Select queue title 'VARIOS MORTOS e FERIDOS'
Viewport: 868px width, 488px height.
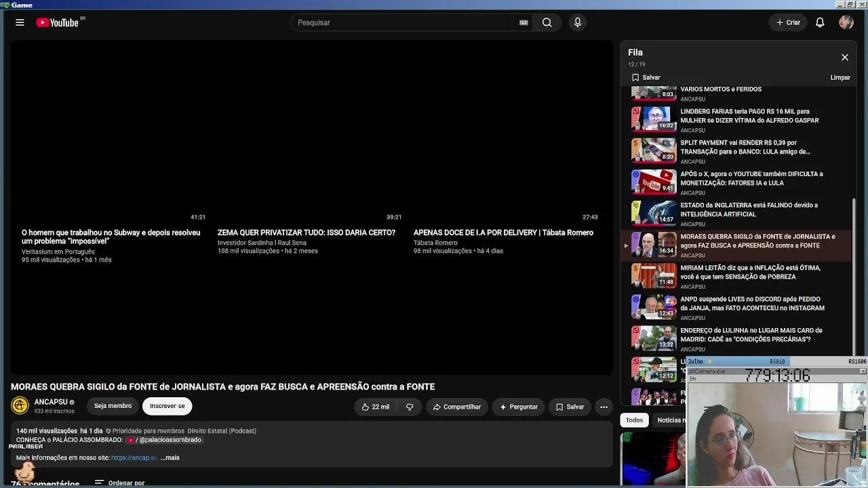click(x=721, y=89)
